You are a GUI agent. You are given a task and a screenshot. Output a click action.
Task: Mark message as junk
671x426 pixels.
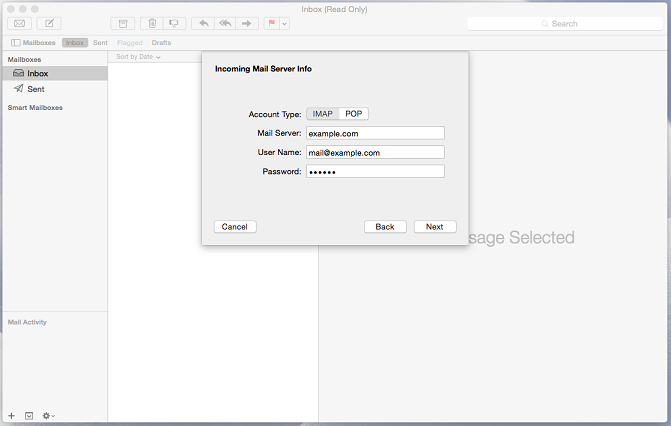pos(175,23)
